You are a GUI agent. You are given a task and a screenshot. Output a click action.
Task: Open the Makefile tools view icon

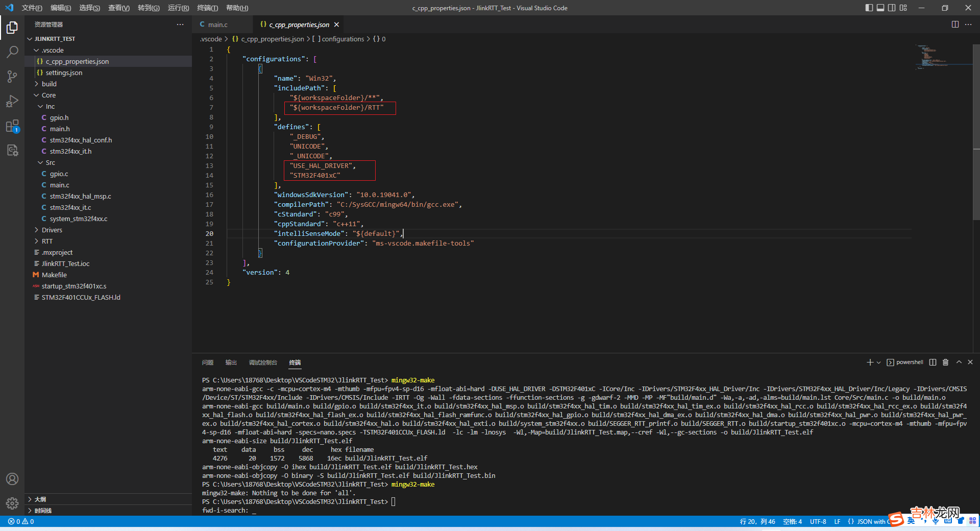coord(12,150)
